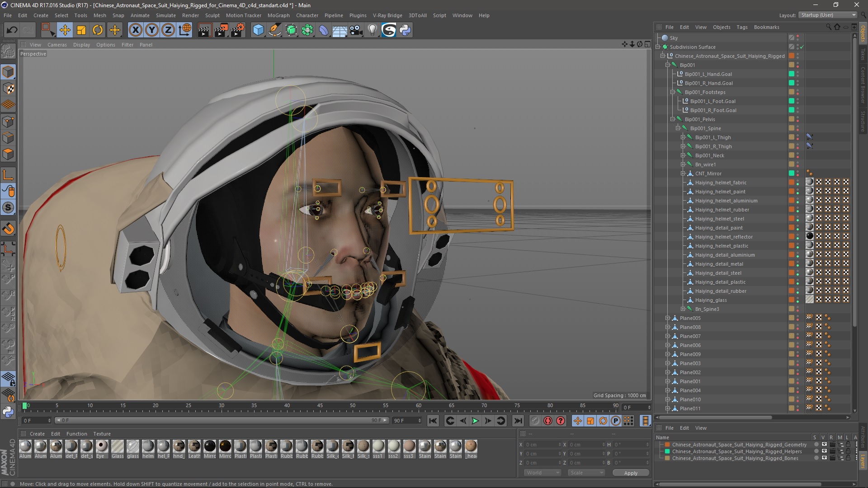
Task: Select Texture mode checkered cube icon
Action: coord(8,89)
